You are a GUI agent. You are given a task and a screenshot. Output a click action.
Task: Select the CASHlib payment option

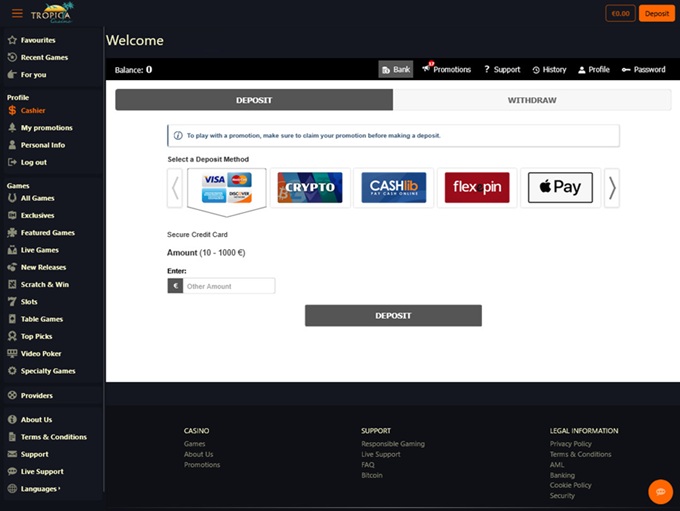pos(393,187)
